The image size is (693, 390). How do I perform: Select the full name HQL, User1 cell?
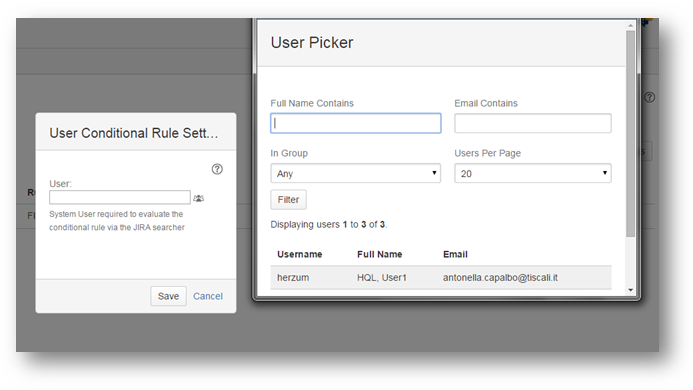pyautogui.click(x=381, y=278)
